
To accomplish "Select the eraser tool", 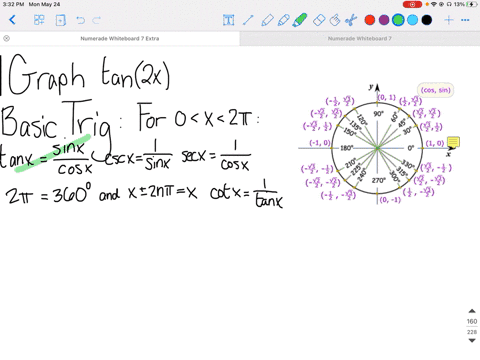I will (319, 20).
